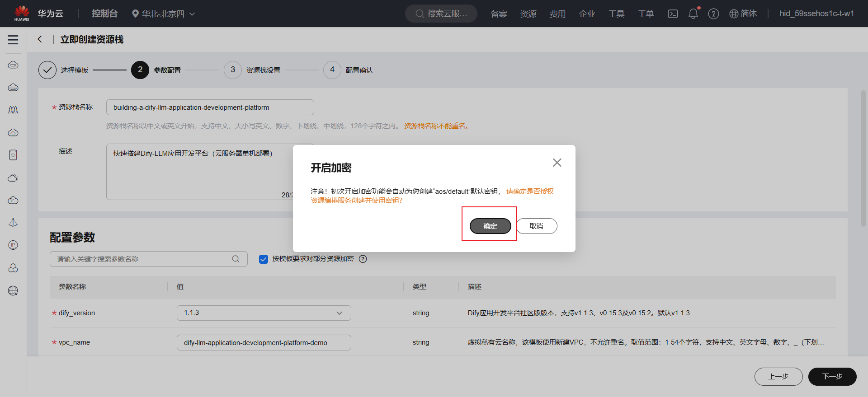The image size is (868, 397).
Task: Click the parameter keyword search field
Action: [x=149, y=259]
